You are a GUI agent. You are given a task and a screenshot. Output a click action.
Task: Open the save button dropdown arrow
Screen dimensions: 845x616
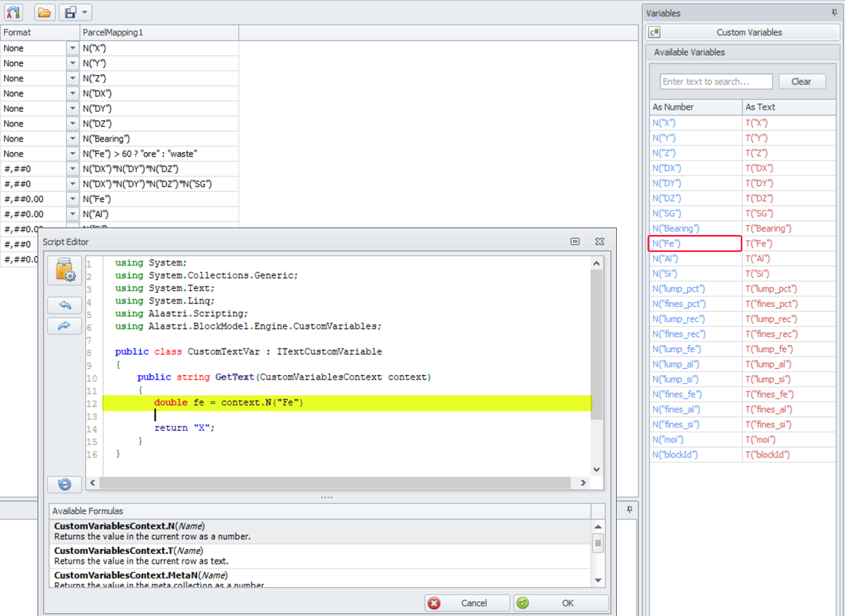point(85,12)
